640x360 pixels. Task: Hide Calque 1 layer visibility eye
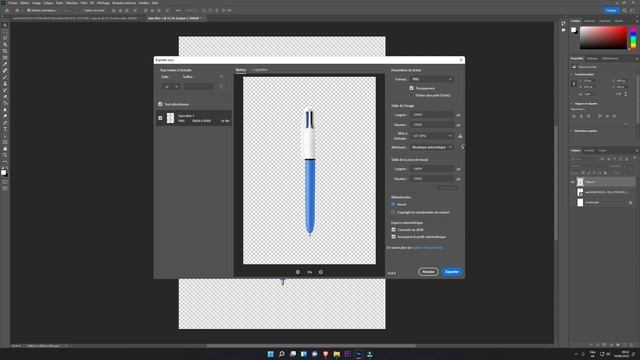[x=573, y=182]
